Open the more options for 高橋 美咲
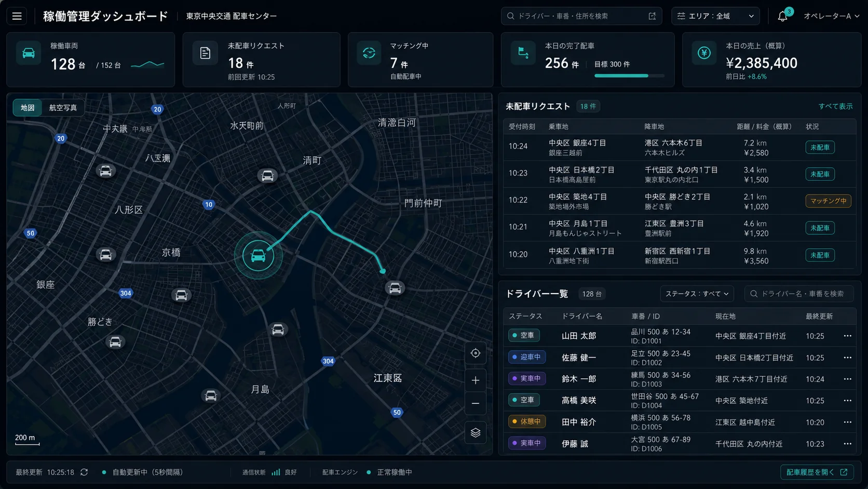The image size is (868, 489). (847, 401)
